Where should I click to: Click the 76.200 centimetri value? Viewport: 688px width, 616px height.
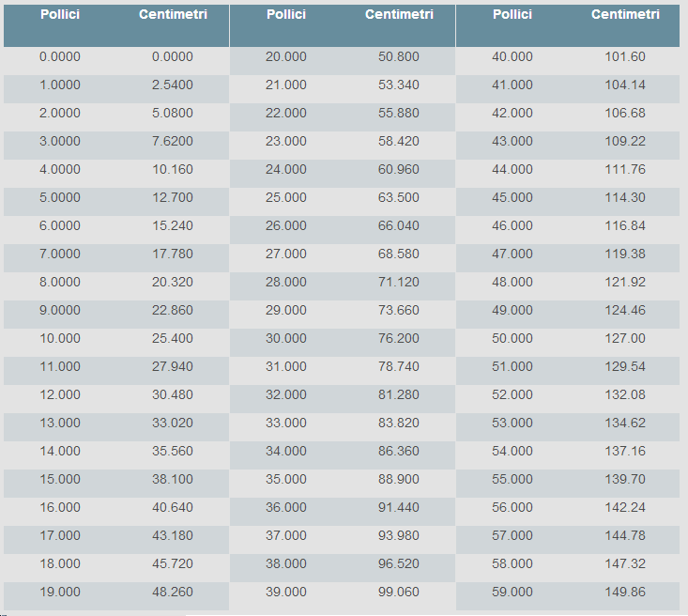[x=399, y=339]
